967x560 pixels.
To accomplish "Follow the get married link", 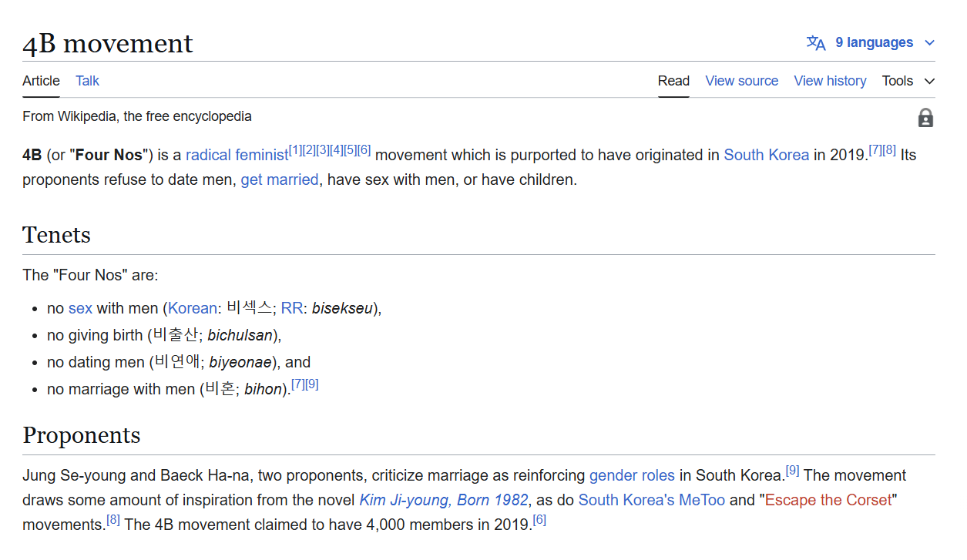I will pyautogui.click(x=279, y=180).
